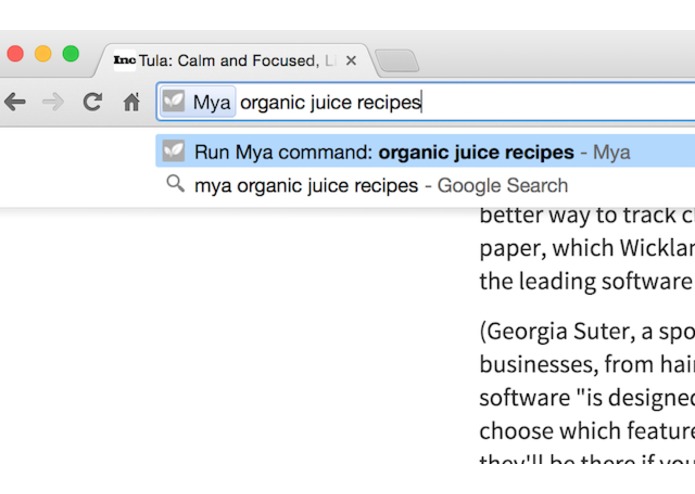Go to the home page icon
Viewport: 695px width, 494px height.
[131, 102]
